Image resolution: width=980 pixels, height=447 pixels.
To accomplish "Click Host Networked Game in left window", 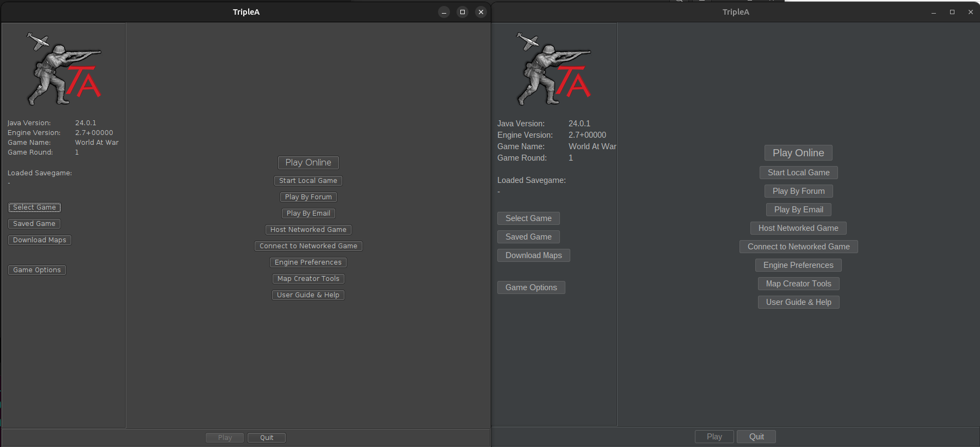I will [x=308, y=230].
